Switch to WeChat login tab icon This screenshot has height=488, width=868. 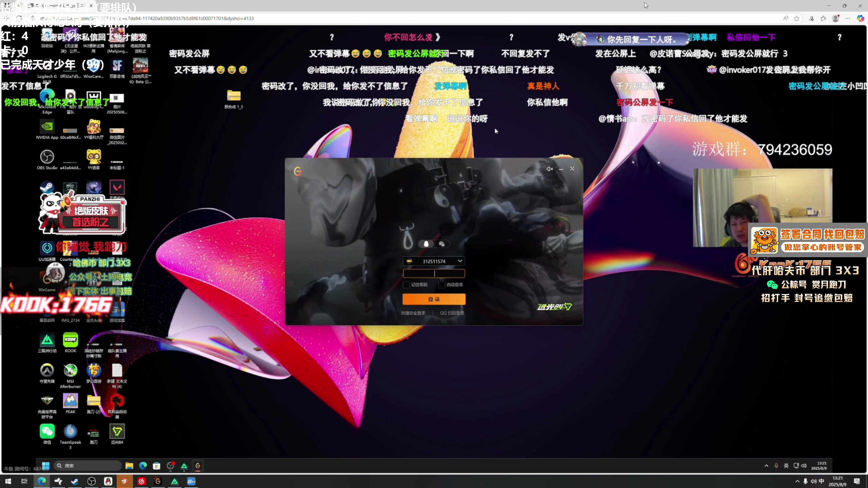tap(441, 244)
